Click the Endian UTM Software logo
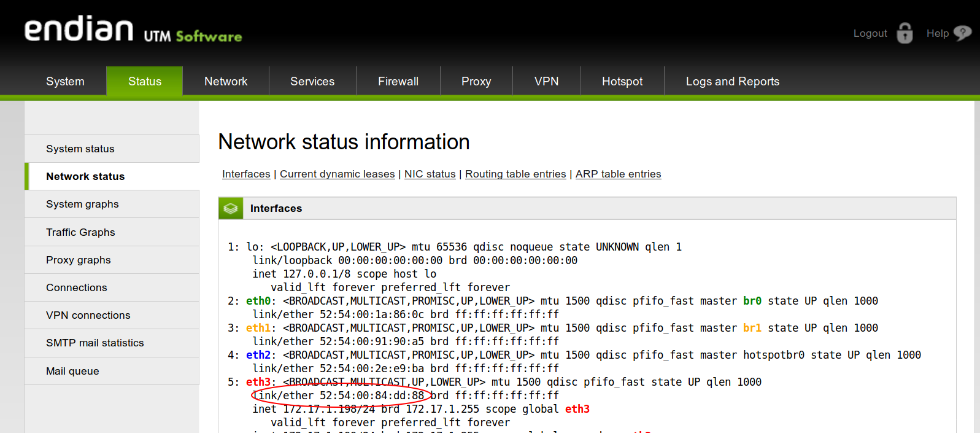The height and width of the screenshot is (433, 980). pos(133,31)
